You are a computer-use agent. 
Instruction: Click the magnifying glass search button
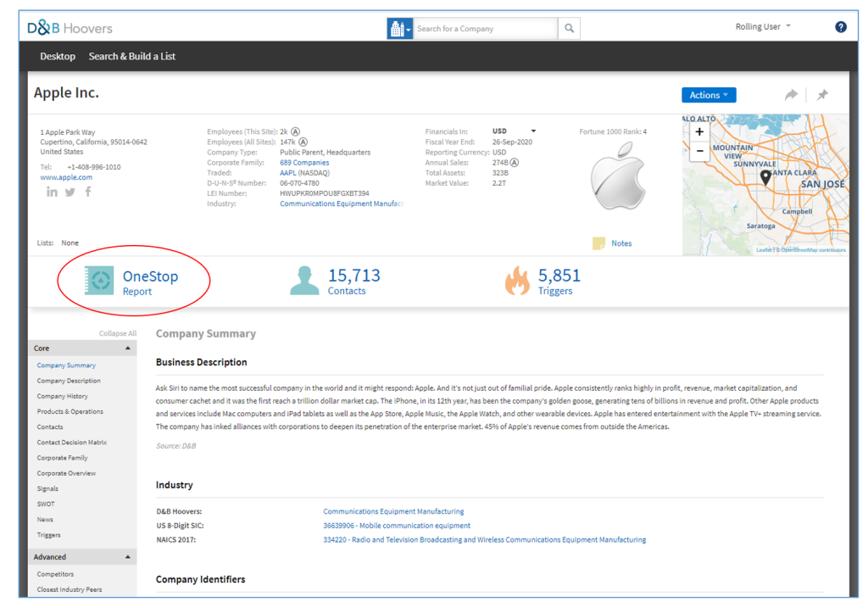pos(569,28)
